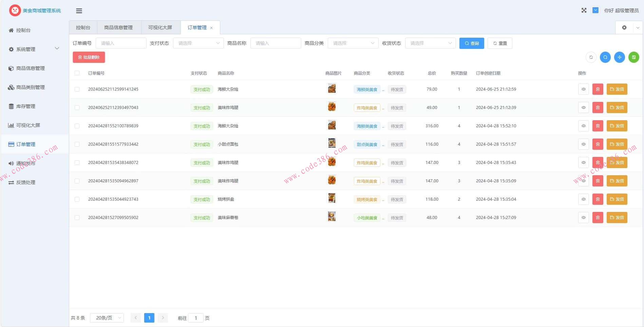This screenshot has height=327, width=644.
Task: Click the blue round search icon
Action: pyautogui.click(x=605, y=57)
